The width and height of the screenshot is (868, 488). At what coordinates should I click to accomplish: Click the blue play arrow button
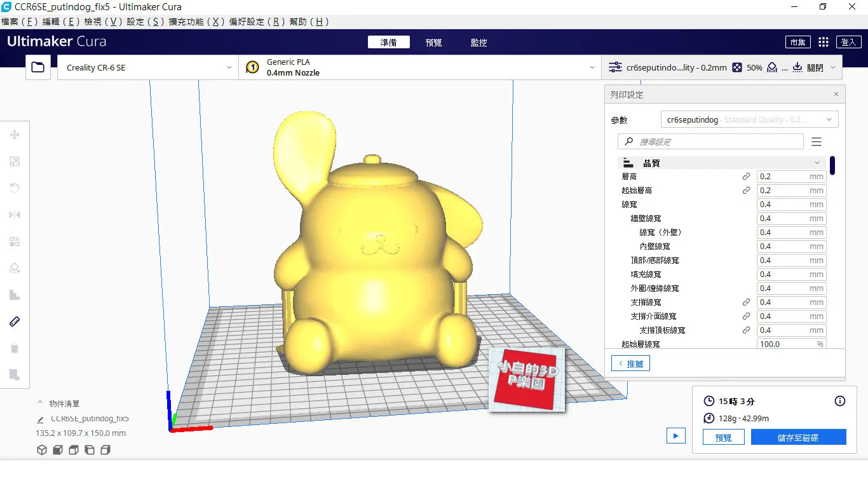tap(676, 436)
